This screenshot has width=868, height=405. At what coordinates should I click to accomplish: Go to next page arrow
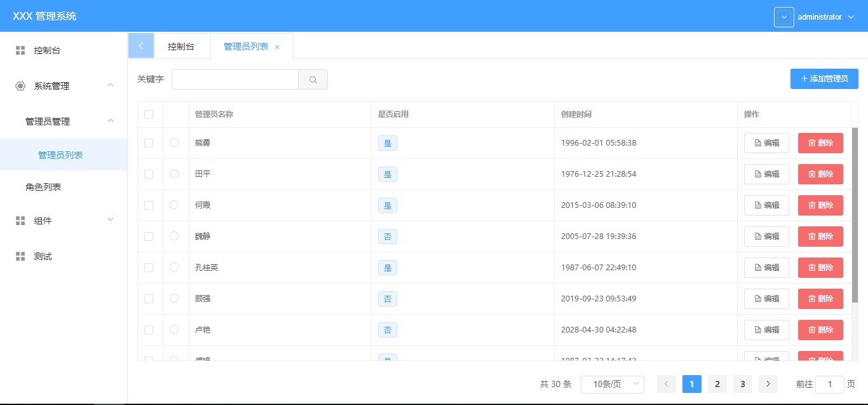tap(768, 383)
